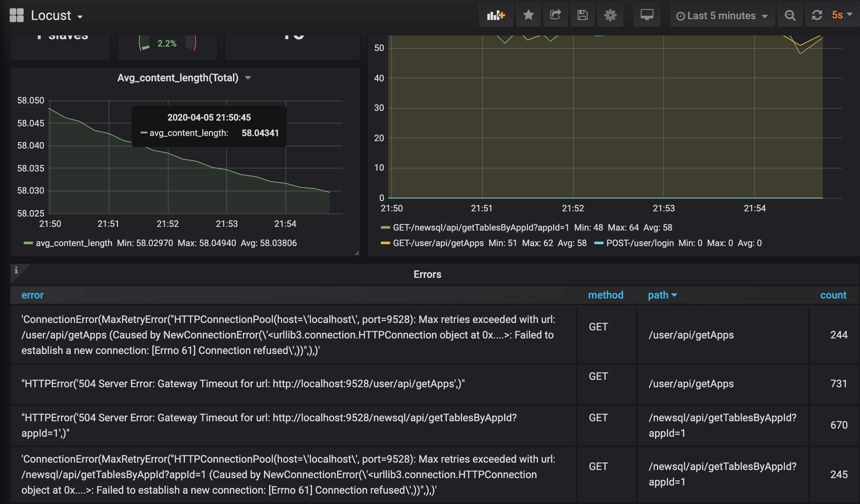
Task: Click the Grafana dashboard grid icon
Action: coord(16,16)
